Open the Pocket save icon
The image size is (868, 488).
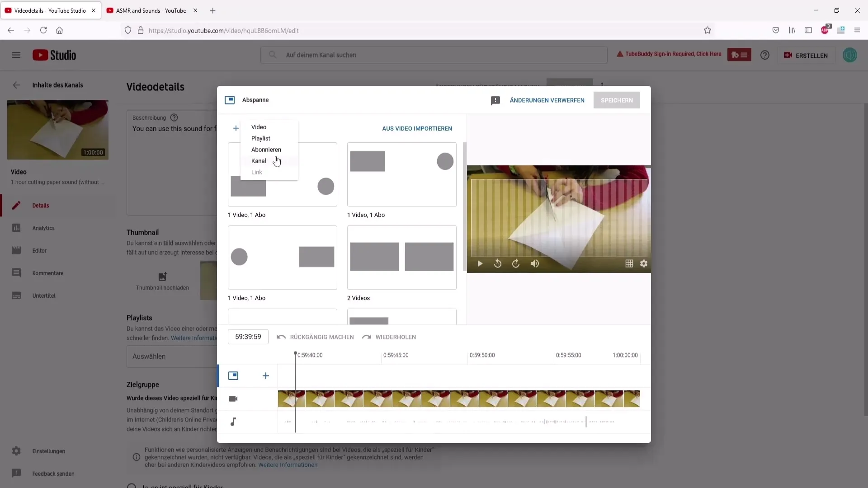(x=776, y=30)
